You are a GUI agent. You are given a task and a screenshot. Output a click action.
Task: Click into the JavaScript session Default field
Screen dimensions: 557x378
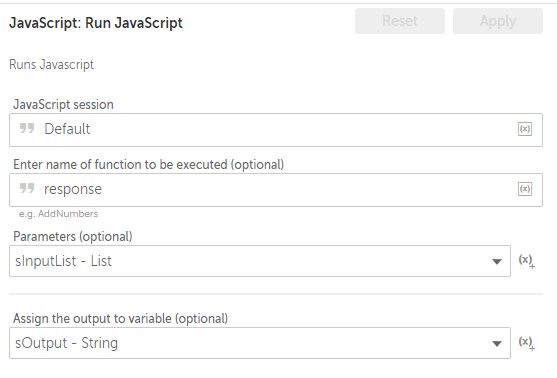tap(276, 130)
